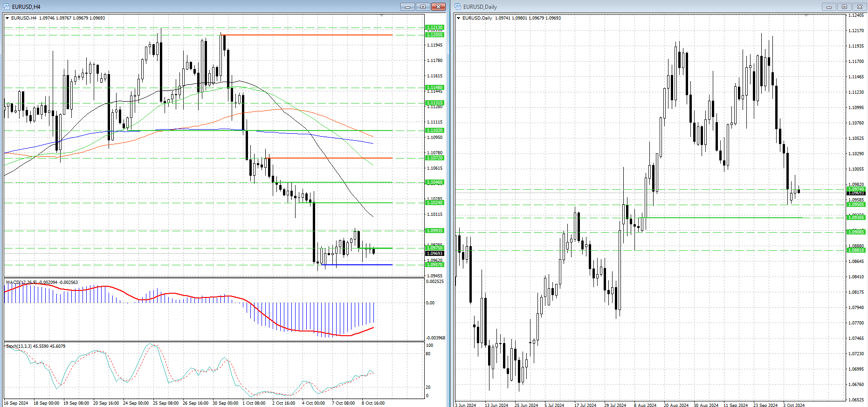This screenshot has width=868, height=407.
Task: Select the 1.09570 price level label on the H4 chart
Action: click(x=434, y=265)
